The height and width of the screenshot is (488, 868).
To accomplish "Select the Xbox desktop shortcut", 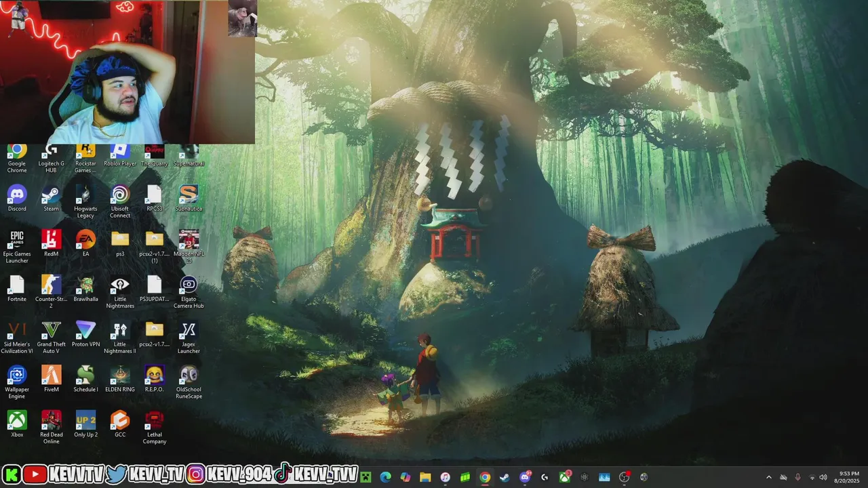I will (17, 424).
